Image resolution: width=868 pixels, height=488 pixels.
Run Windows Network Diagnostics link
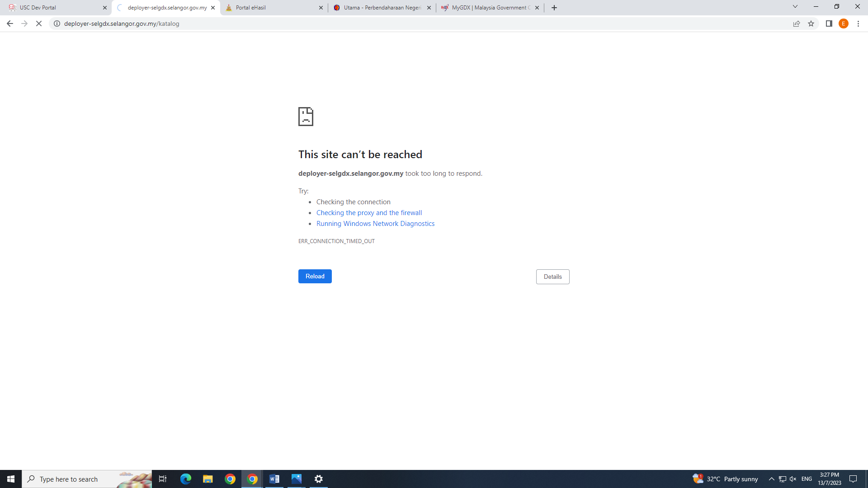click(x=375, y=224)
